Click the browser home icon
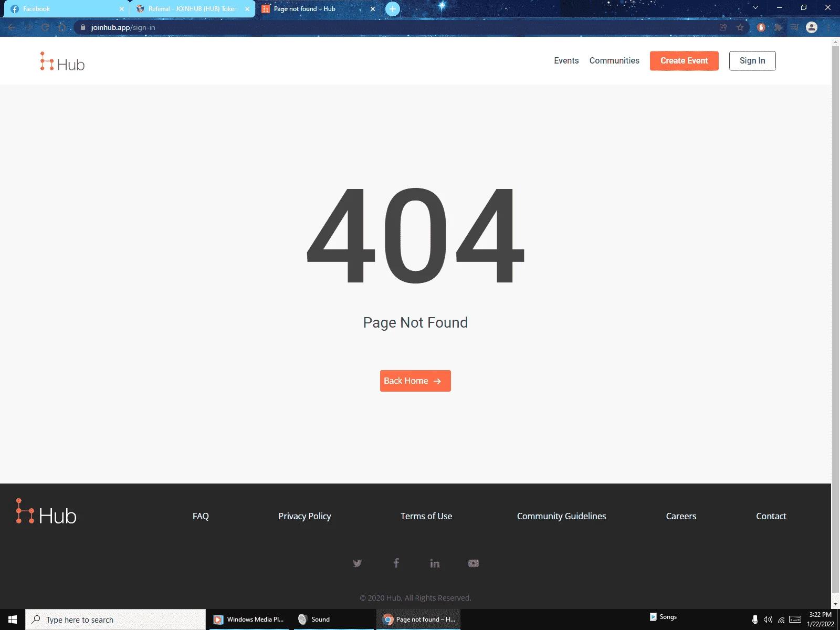The height and width of the screenshot is (630, 840). (62, 27)
